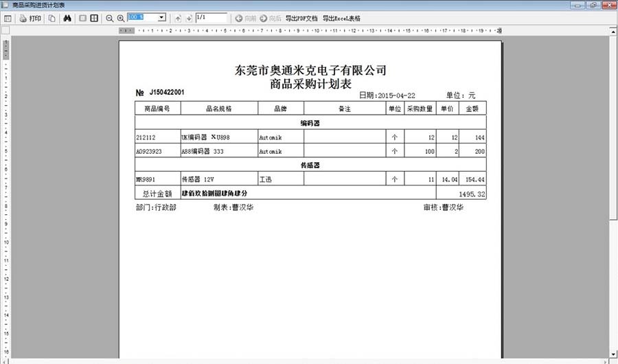Click the amount 154.44
The height and width of the screenshot is (364, 618).
click(x=475, y=179)
